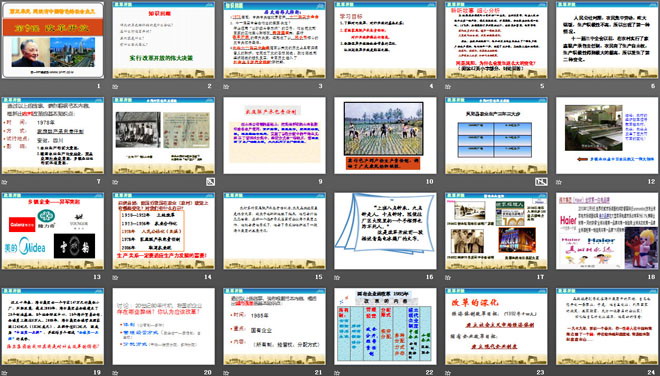Select slide 17 thumbnail with four photos
The image size is (660, 376).
(496, 231)
